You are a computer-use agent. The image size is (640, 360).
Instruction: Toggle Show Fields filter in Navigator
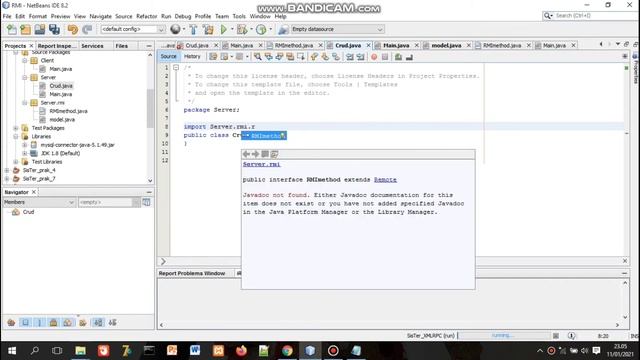[x=25, y=322]
